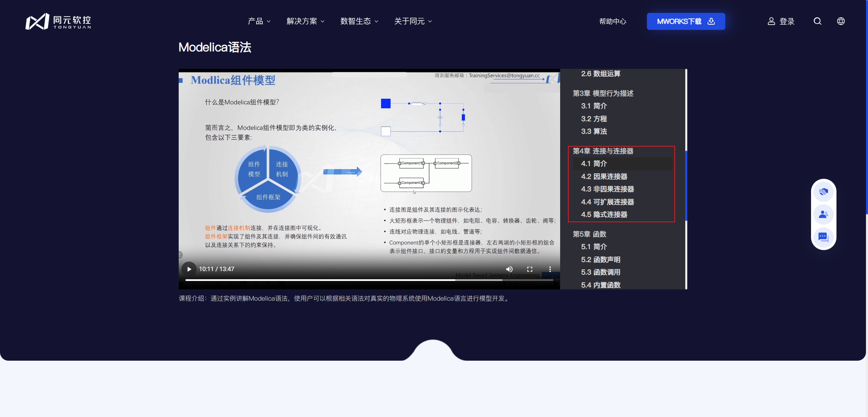This screenshot has height=417, width=868.
Task: Open lesson 4.5 隐式连接器
Action: [x=604, y=214]
